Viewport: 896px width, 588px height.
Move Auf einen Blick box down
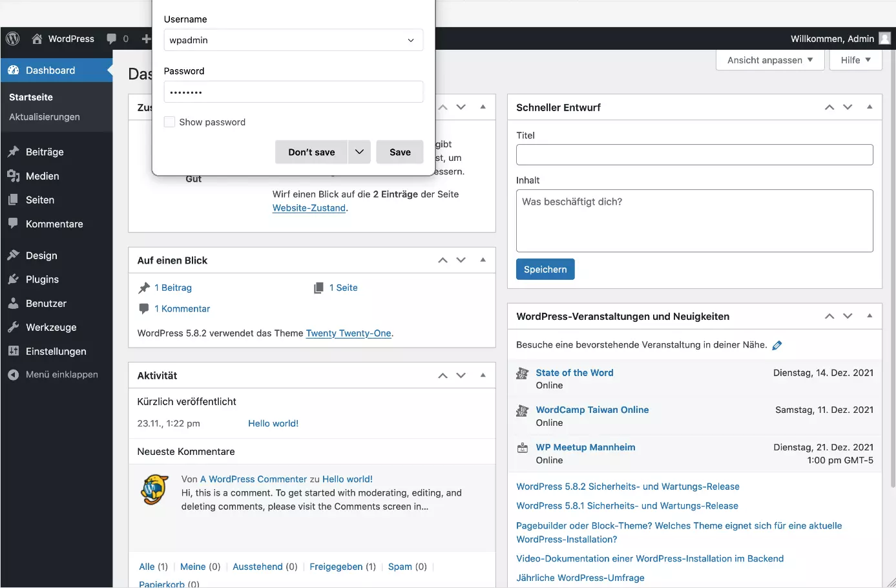point(461,260)
